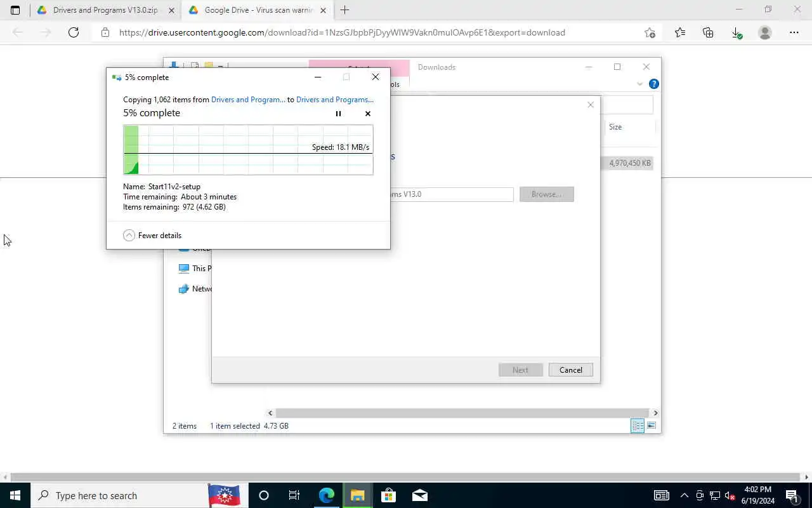
Task: Select the 4,970,450 KB size cell
Action: coord(630,163)
